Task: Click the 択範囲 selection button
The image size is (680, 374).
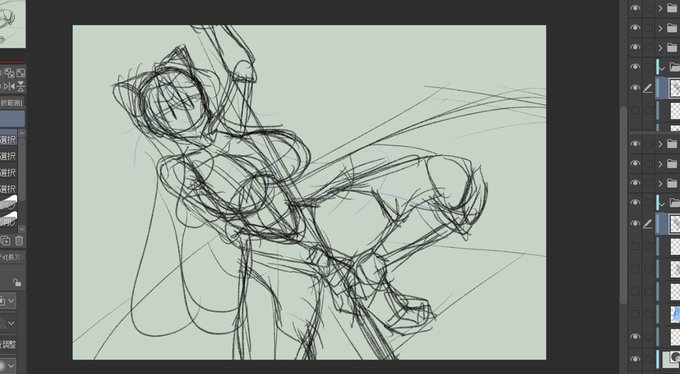Action: tap(12, 103)
